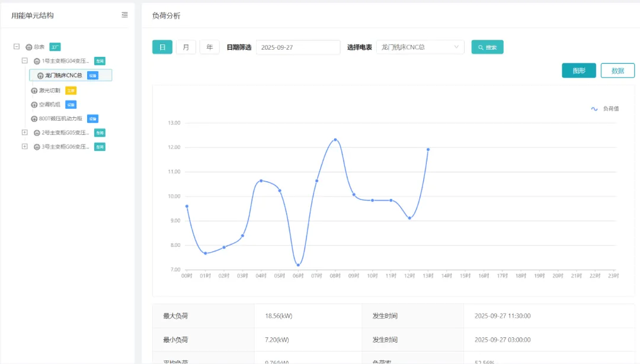Viewport: 640px width, 364px height.
Task: Select 激光切割 tree item
Action: pos(49,91)
